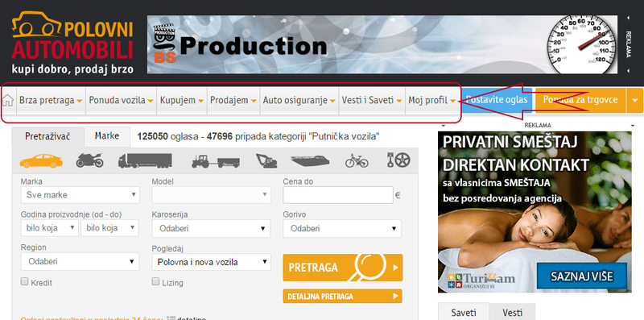Click the Polovni Automobili logo

tap(72, 43)
